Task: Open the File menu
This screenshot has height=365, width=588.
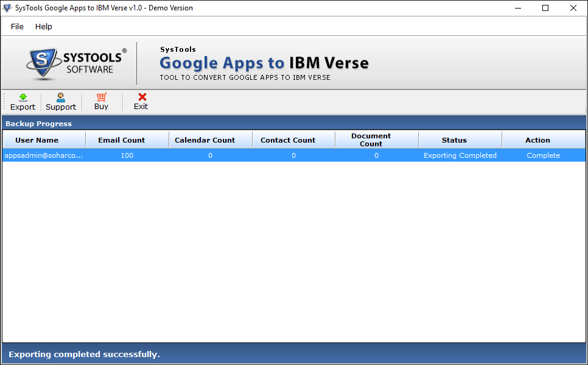Action: tap(17, 26)
